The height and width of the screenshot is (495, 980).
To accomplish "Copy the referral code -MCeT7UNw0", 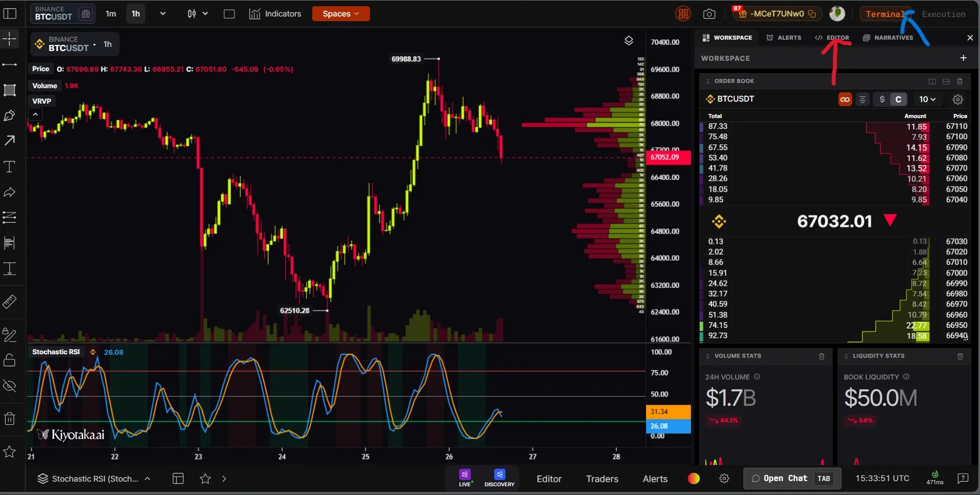I will [812, 14].
